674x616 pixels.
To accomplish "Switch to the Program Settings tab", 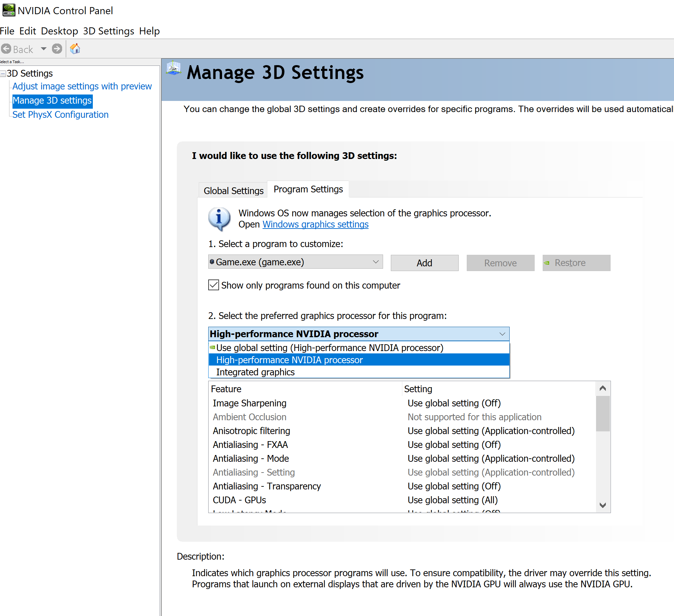I will pyautogui.click(x=308, y=189).
